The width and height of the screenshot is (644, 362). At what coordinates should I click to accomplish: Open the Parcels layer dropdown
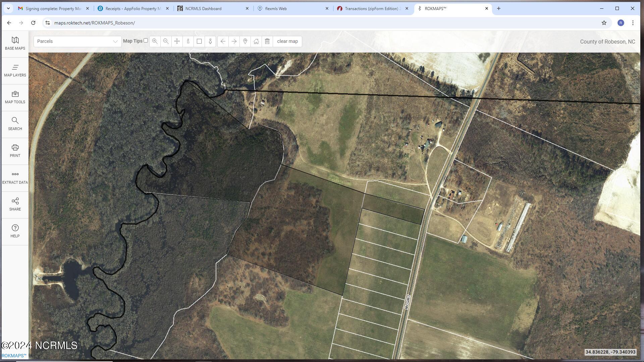coord(77,41)
